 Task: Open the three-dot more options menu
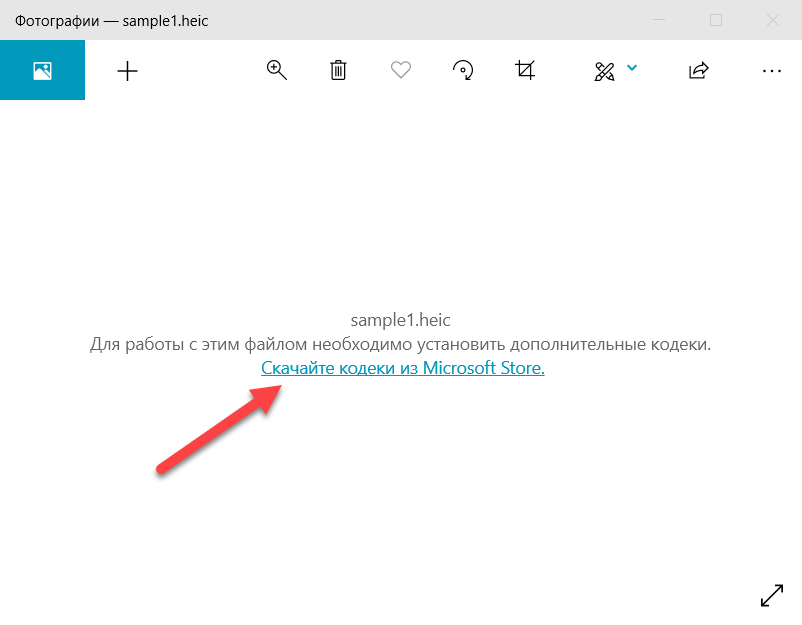click(x=771, y=70)
